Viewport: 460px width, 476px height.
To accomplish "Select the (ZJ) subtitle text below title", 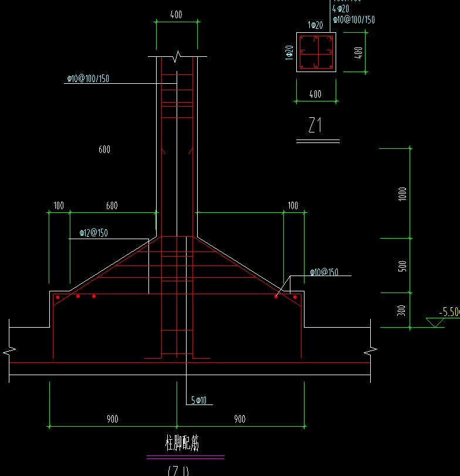I will pyautogui.click(x=178, y=470).
